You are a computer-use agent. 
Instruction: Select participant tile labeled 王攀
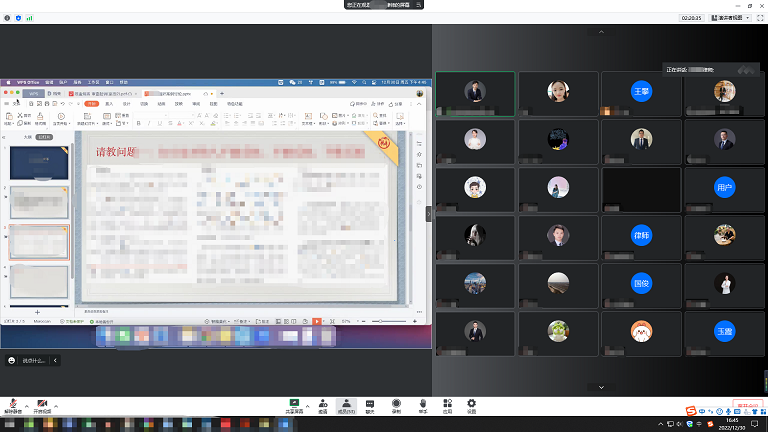pos(641,92)
